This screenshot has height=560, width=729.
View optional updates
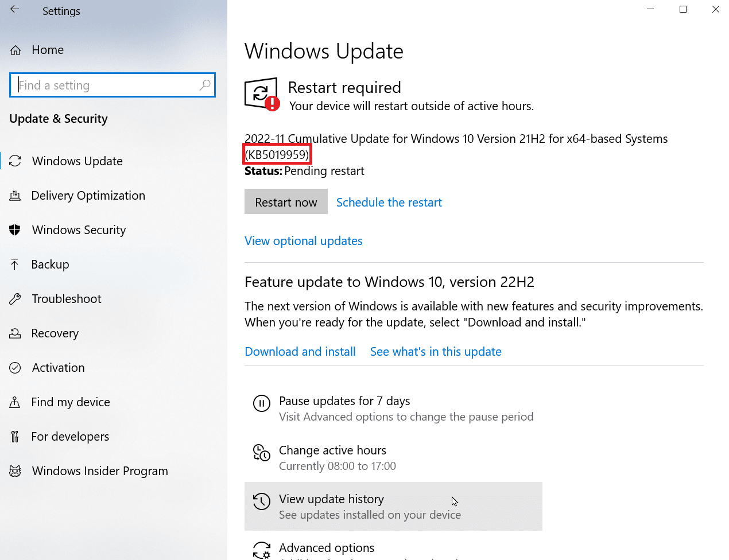click(x=303, y=240)
